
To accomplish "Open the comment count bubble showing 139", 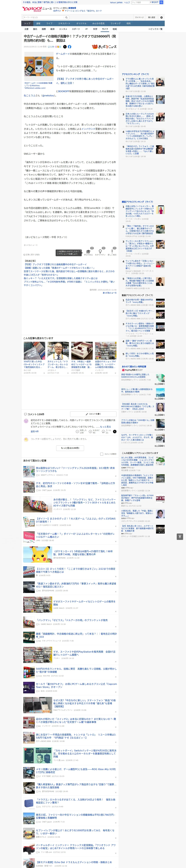I will (51, 47).
